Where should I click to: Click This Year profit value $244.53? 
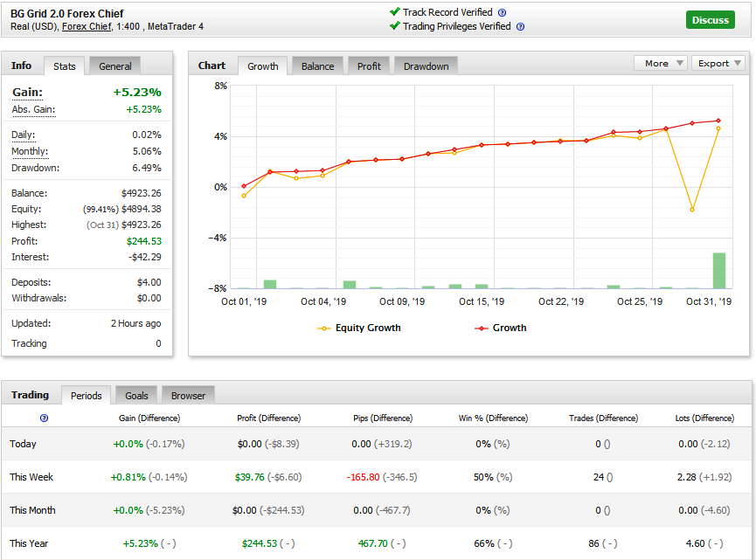[x=260, y=543]
